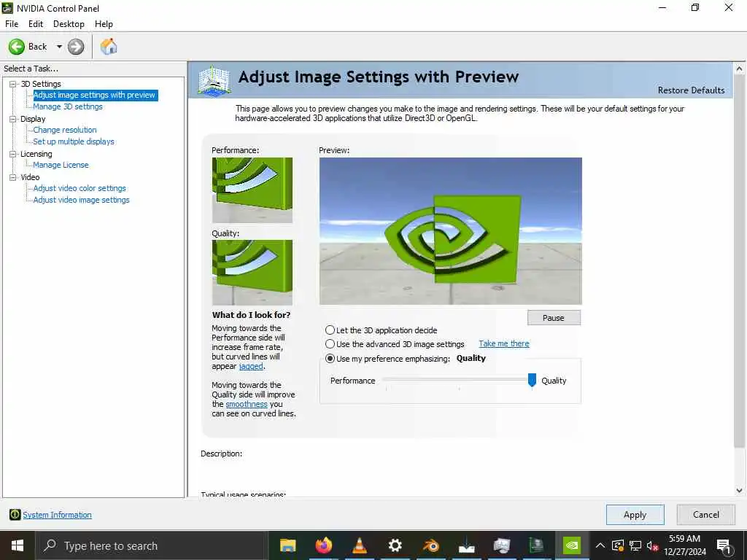Viewport: 747px width, 560px height.
Task: Collapse the Licensing tree node
Action: click(13, 154)
